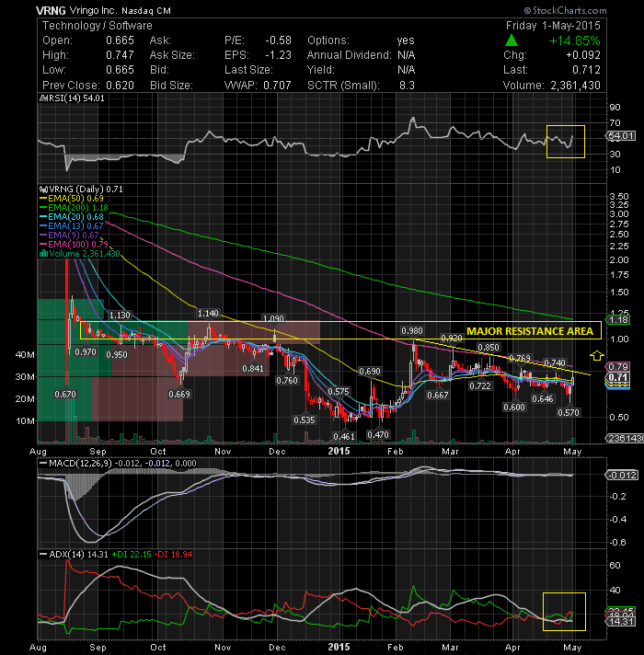Click the 1.18 EMA(200) axis tag

618,319
